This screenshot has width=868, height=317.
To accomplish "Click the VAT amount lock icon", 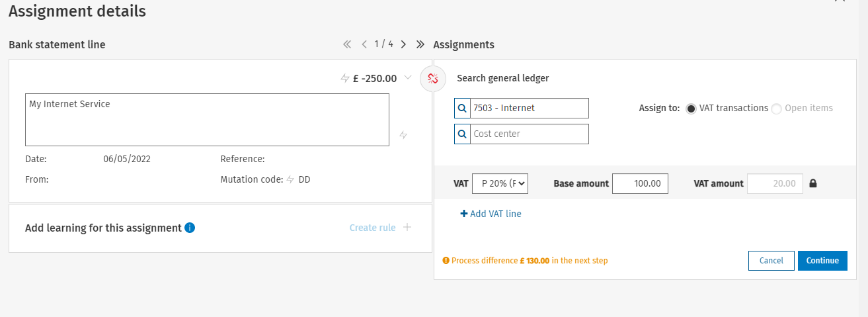I will tap(813, 183).
